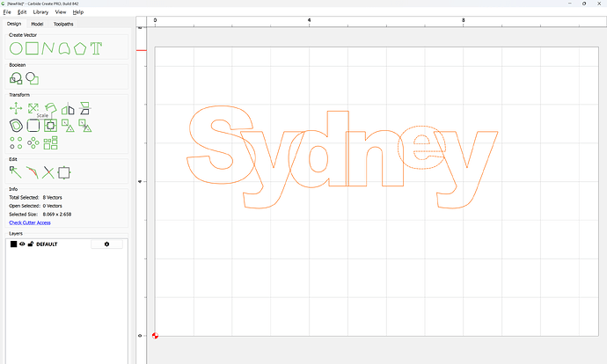Viewport: 607px width, 364px height.
Task: Click the Rotate transform icon
Action: (x=50, y=108)
